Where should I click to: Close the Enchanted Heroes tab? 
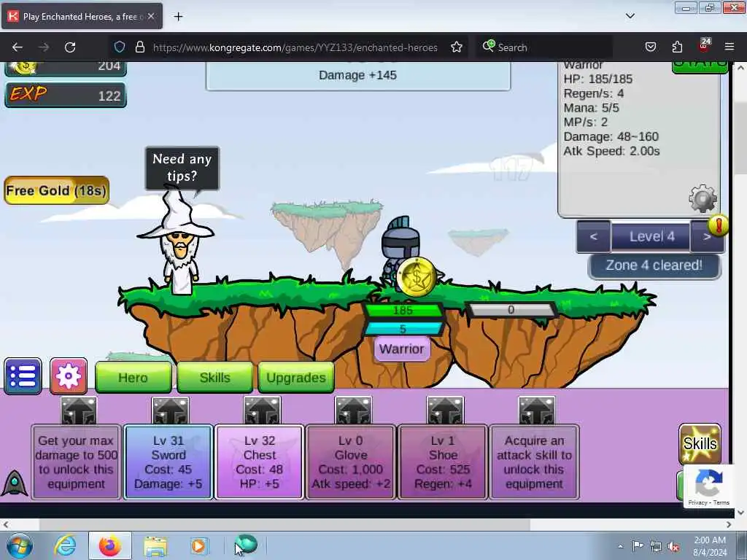pyautogui.click(x=150, y=16)
